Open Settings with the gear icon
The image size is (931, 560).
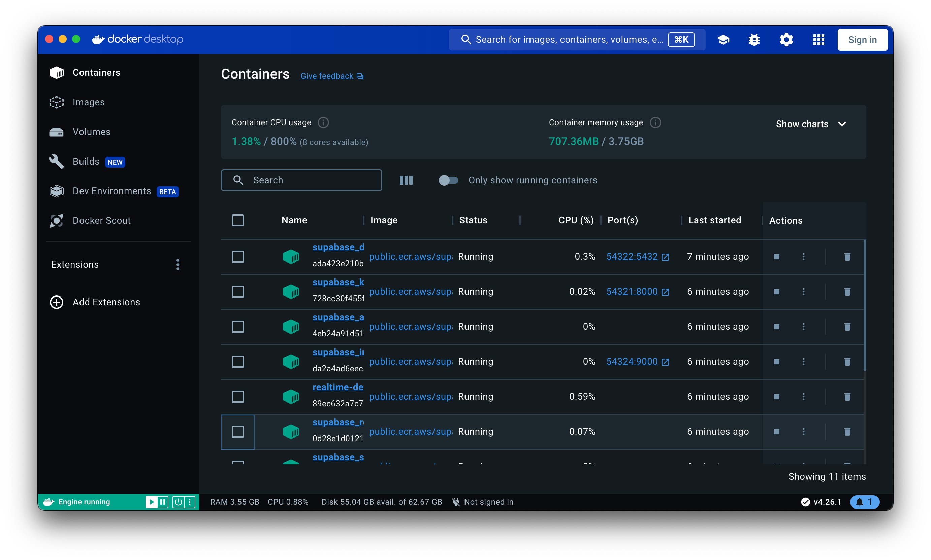[x=786, y=40]
